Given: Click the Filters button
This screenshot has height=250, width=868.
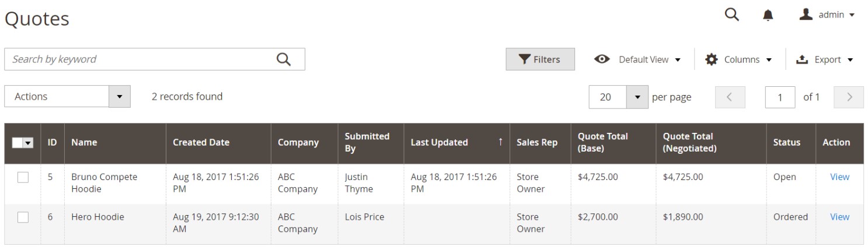Looking at the screenshot, I should point(540,59).
